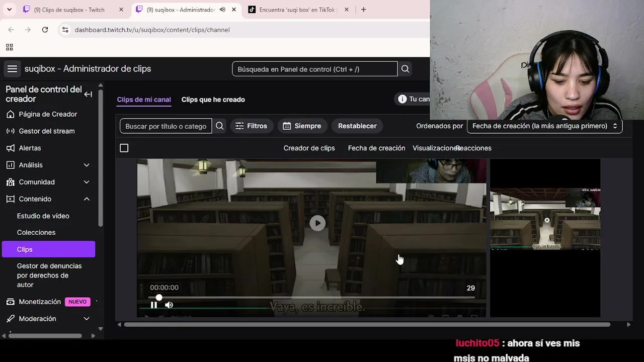Click the 'Fecha de creación' column header
Image resolution: width=644 pixels, height=362 pixels.
[376, 148]
